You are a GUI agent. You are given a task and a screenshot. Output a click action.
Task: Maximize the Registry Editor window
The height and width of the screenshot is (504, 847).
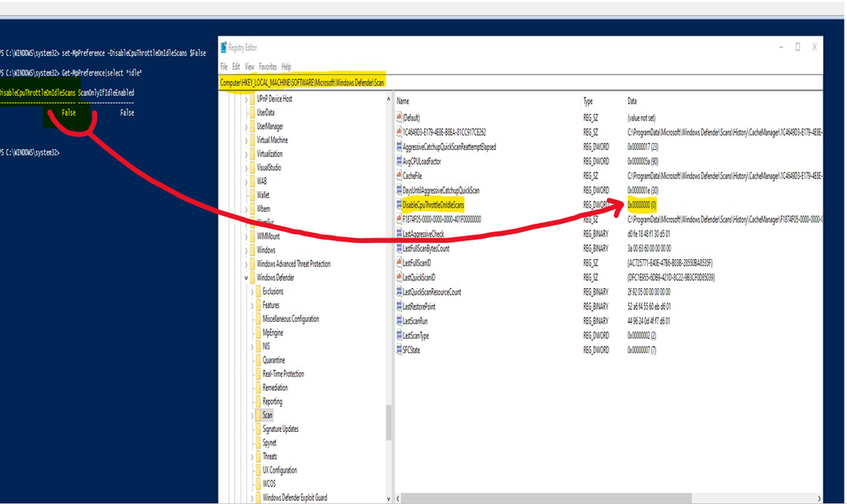pos(797,47)
